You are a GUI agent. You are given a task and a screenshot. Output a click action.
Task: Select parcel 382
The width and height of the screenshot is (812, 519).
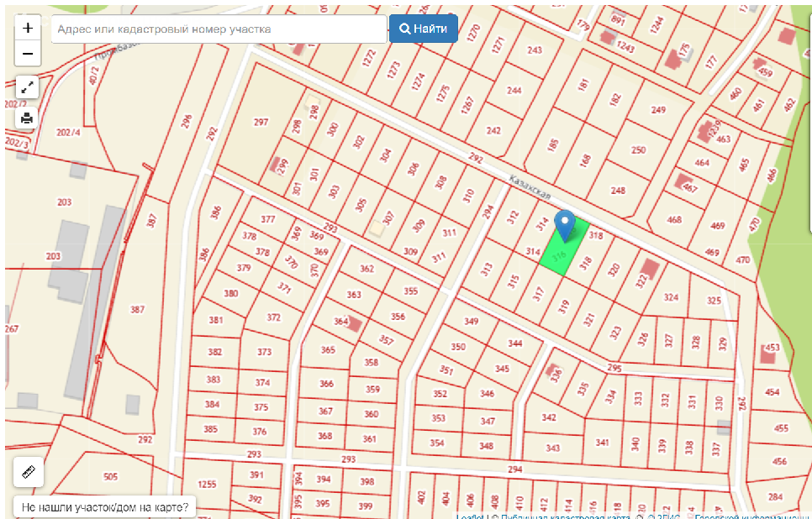[214, 352]
